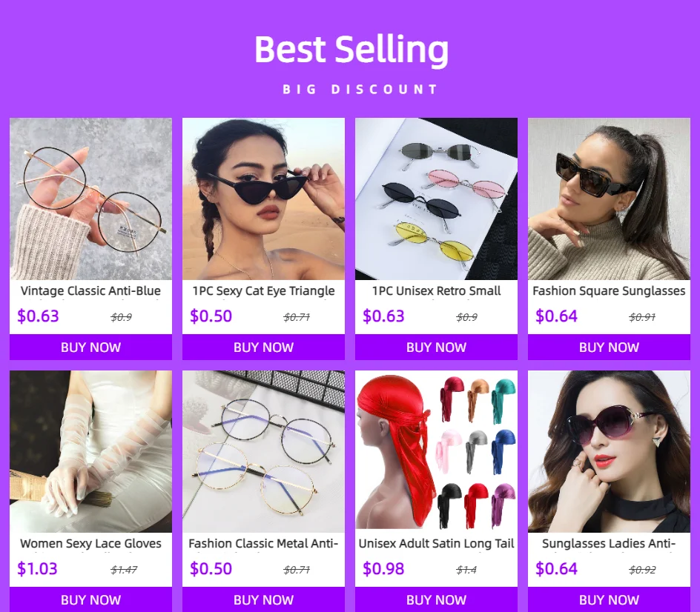Viewport: 700px width, 612px height.
Task: Open the Vintage Classic Anti-Blue glasses image
Action: pyautogui.click(x=90, y=199)
